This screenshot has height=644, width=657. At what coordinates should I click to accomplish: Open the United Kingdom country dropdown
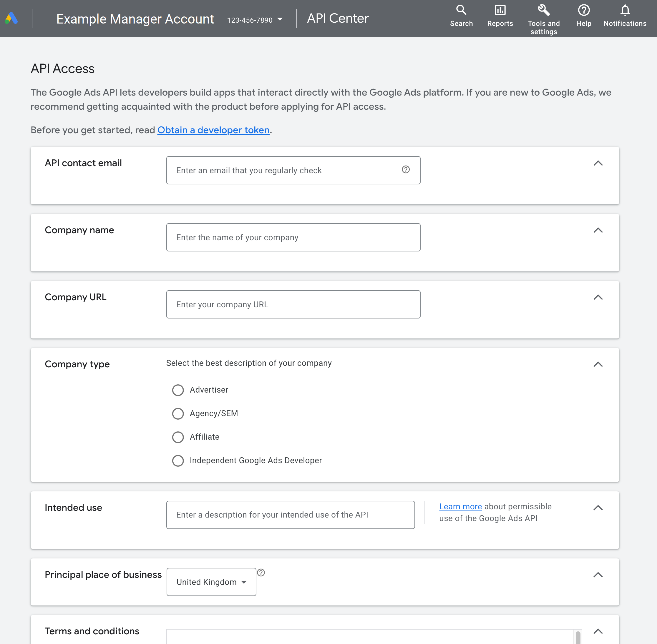coord(211,582)
